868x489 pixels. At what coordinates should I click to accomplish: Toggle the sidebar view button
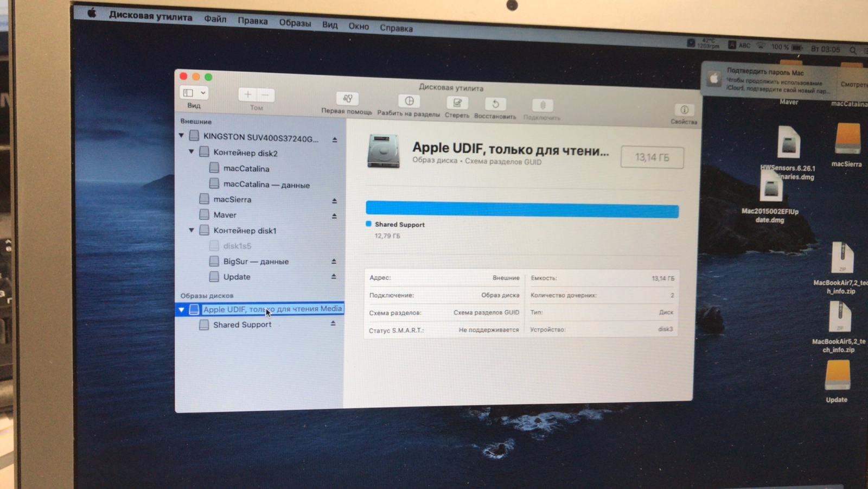(188, 93)
